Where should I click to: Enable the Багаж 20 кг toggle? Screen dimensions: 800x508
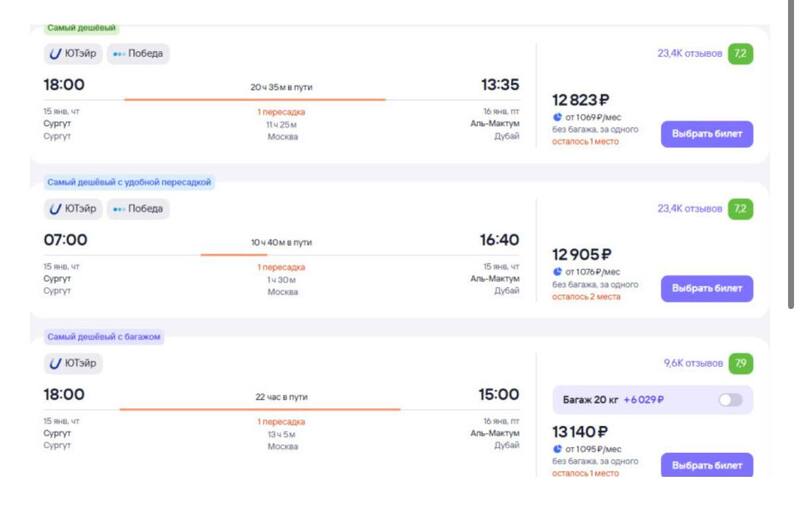tap(730, 400)
